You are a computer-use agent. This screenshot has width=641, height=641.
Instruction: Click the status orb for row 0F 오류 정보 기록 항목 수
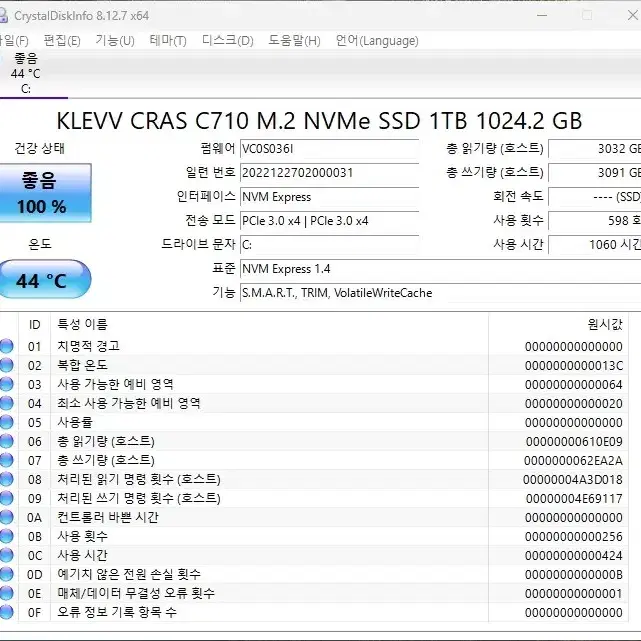pyautogui.click(x=6, y=612)
